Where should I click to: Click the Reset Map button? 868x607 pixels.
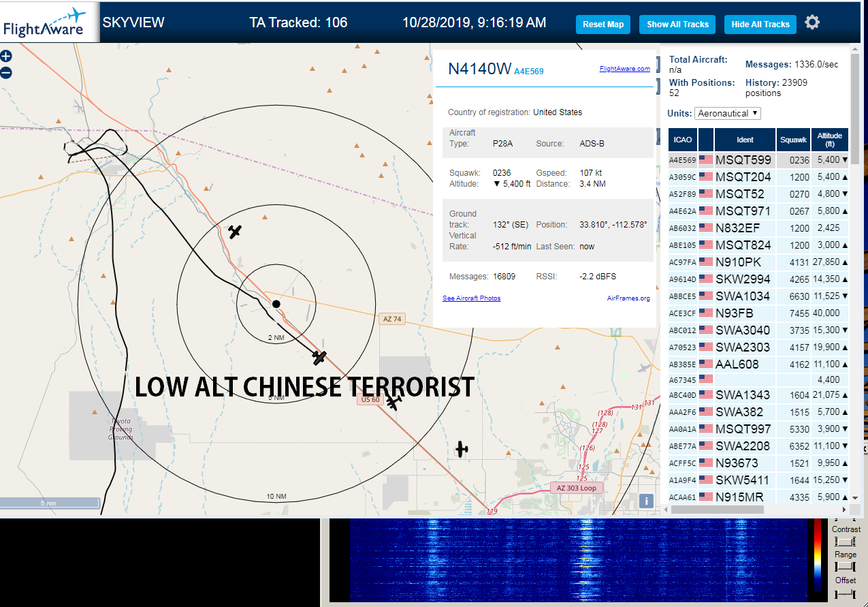603,24
